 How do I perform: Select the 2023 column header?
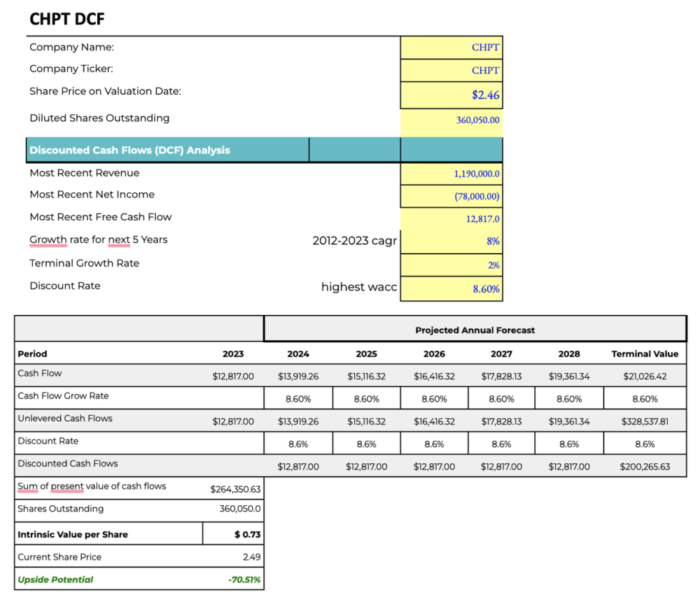point(233,354)
